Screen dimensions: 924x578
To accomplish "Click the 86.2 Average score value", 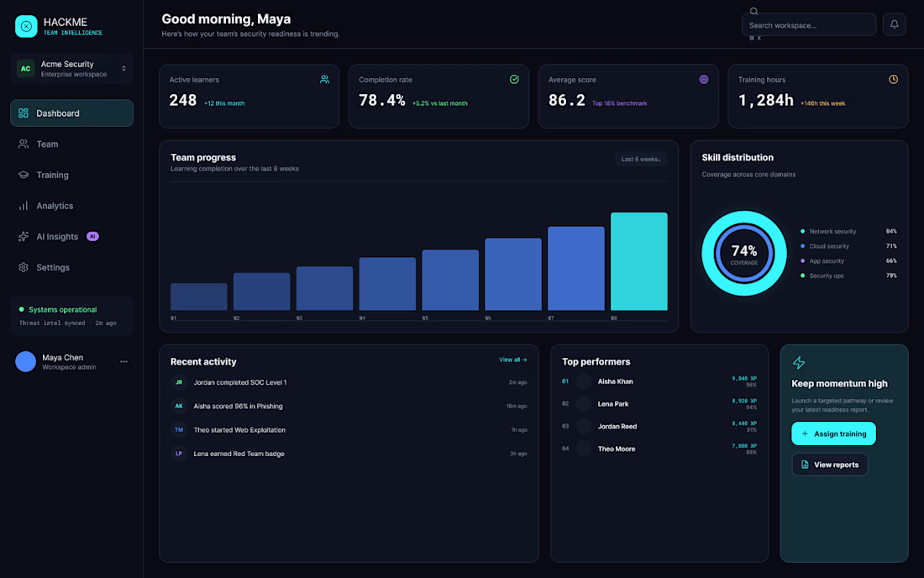I will click(566, 101).
